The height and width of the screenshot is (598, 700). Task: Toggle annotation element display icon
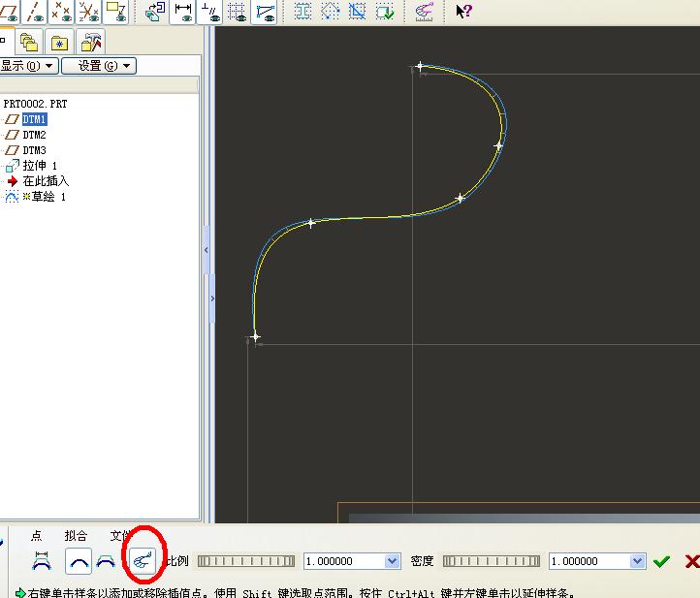pyautogui.click(x=115, y=12)
